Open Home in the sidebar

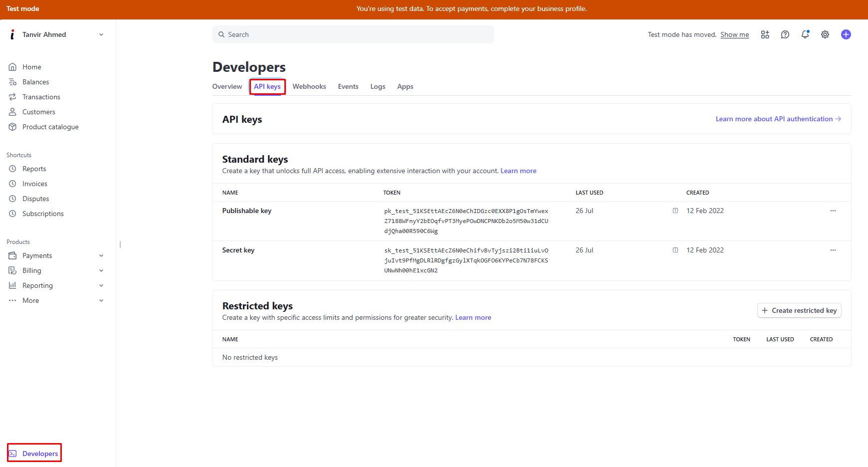(32, 67)
